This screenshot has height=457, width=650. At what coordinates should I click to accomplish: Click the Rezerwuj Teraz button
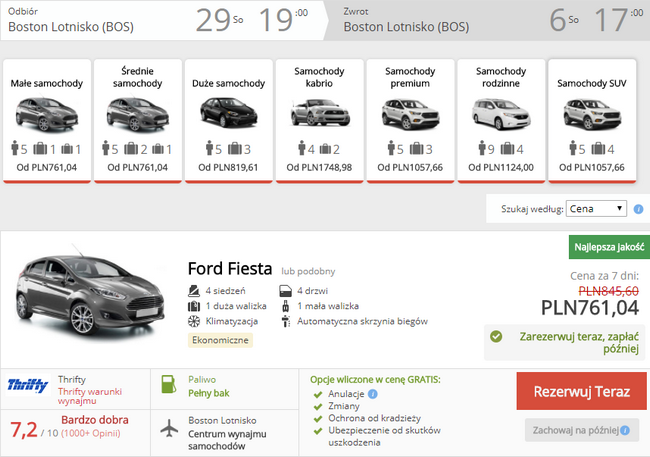[573, 390]
